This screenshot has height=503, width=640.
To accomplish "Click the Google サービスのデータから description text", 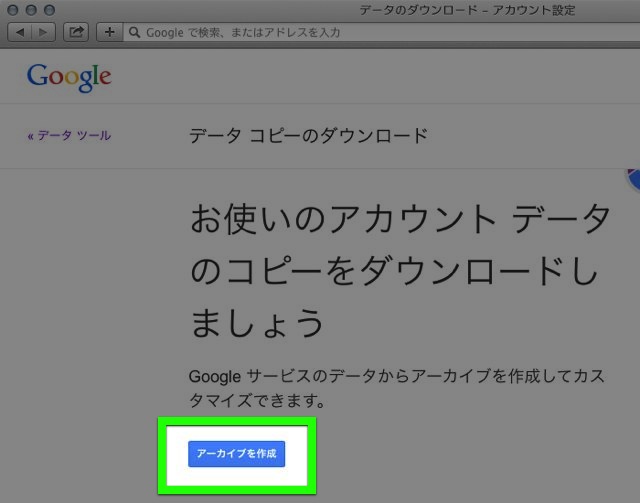I will (x=396, y=388).
